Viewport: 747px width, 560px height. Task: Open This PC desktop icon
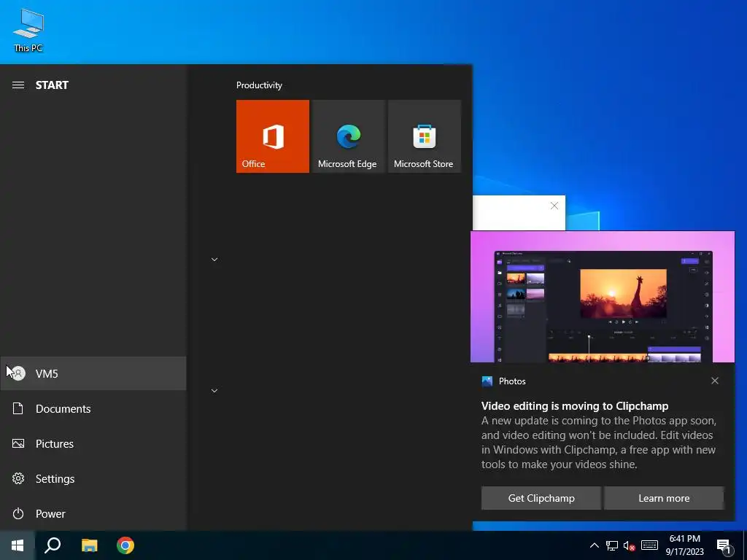tap(28, 31)
